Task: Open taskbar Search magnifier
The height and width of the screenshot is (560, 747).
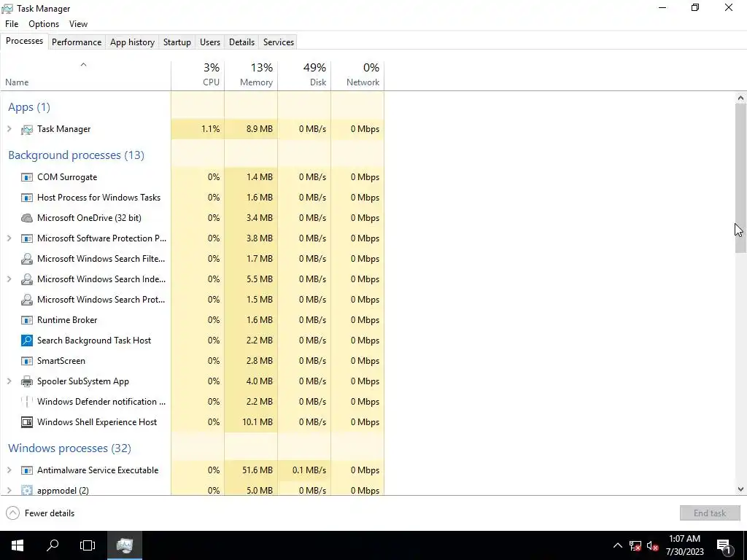Action: [x=53, y=545]
